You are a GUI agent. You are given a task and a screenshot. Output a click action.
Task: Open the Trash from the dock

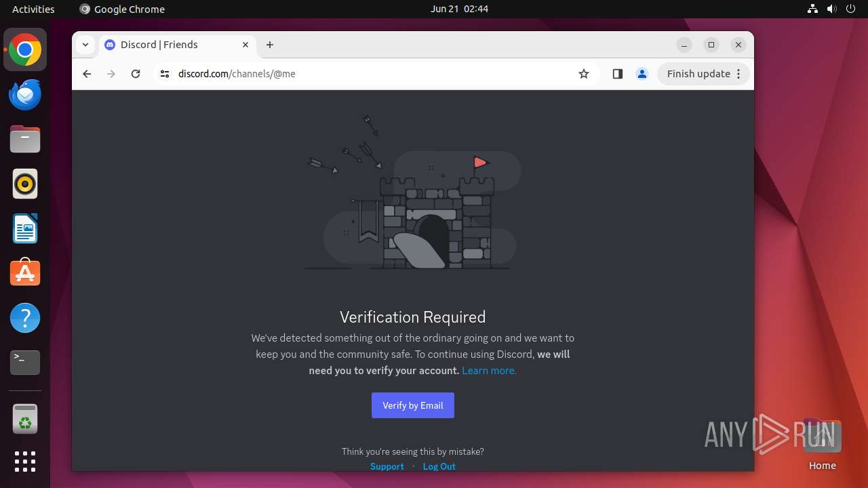[25, 419]
